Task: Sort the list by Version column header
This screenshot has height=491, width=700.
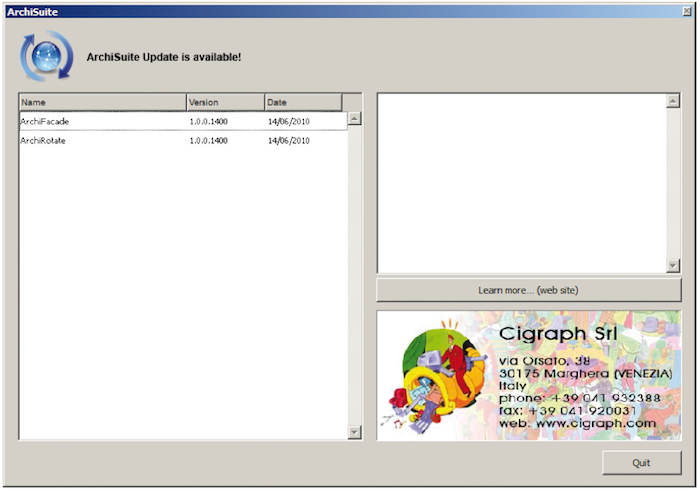Action: (225, 102)
